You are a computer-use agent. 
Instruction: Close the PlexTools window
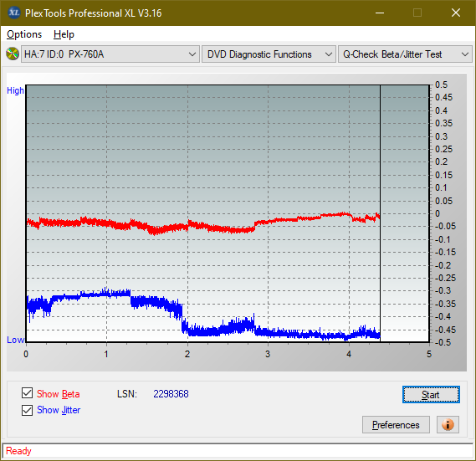(x=456, y=13)
